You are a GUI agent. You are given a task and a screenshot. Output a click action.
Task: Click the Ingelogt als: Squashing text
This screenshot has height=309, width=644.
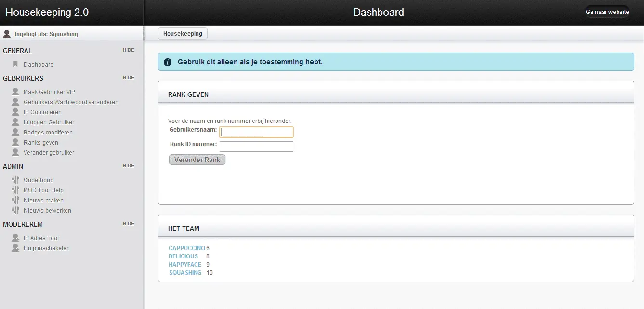click(x=46, y=34)
